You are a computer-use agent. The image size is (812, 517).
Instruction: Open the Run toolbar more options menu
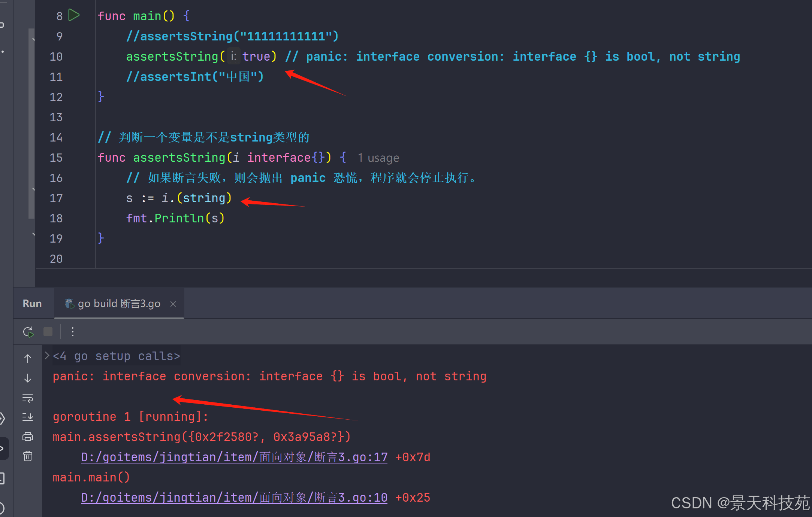click(x=73, y=332)
